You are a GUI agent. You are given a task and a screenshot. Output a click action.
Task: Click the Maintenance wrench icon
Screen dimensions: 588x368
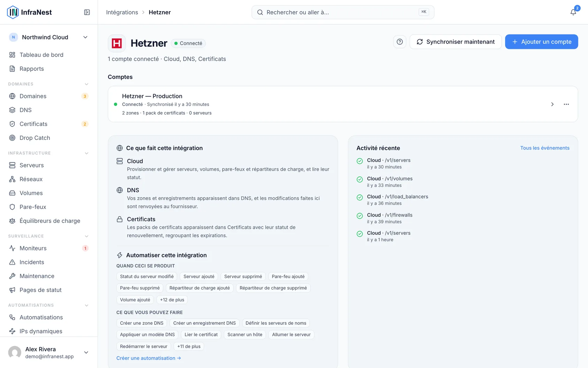(12, 276)
